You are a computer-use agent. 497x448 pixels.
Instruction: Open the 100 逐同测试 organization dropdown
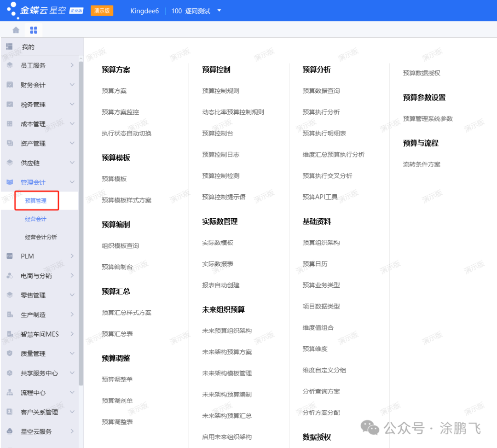click(219, 11)
